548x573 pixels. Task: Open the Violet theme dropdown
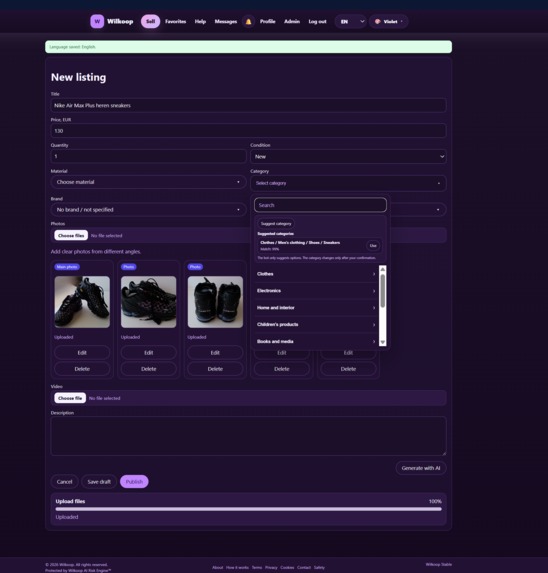click(389, 22)
